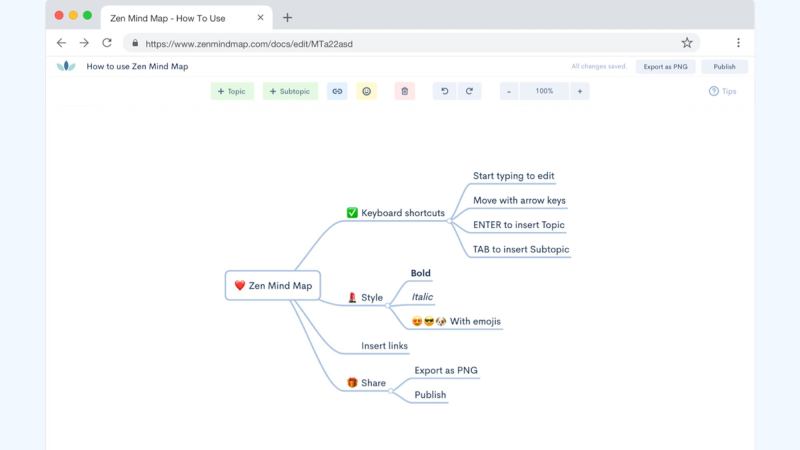This screenshot has height=450, width=800.
Task: Add a new Topic with toolbar button
Action: (x=232, y=91)
